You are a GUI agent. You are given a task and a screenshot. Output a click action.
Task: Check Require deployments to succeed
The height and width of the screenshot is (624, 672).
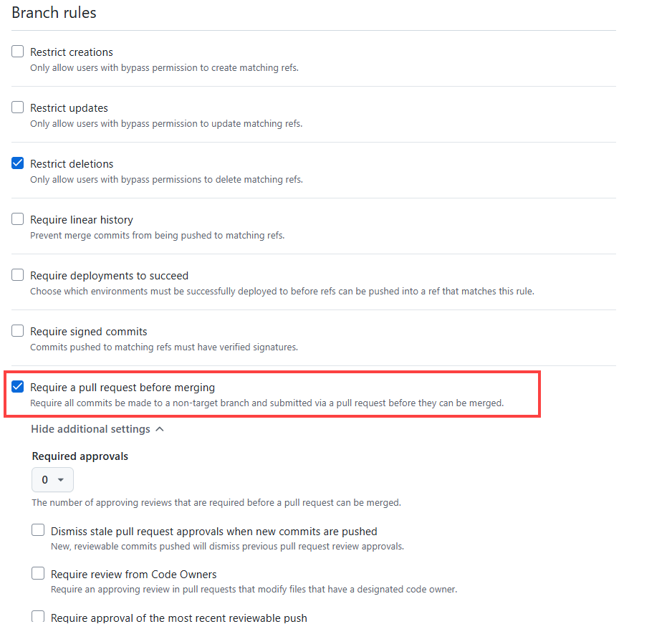click(x=17, y=274)
